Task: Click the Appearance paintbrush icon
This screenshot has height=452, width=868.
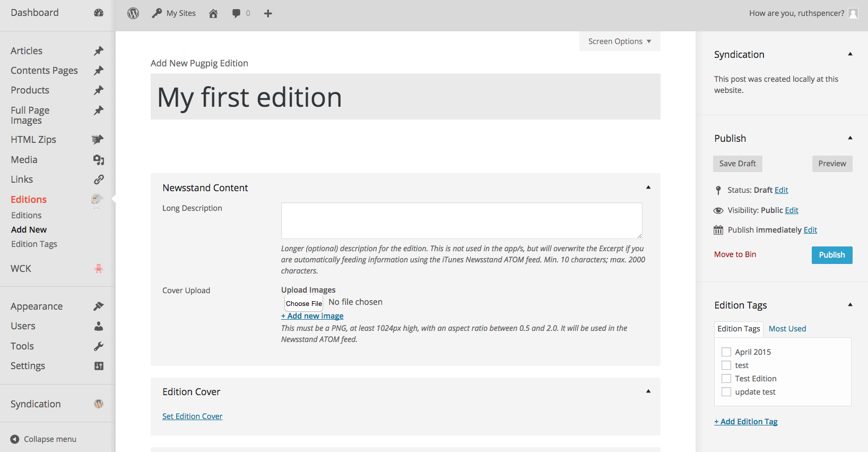Action: [99, 306]
